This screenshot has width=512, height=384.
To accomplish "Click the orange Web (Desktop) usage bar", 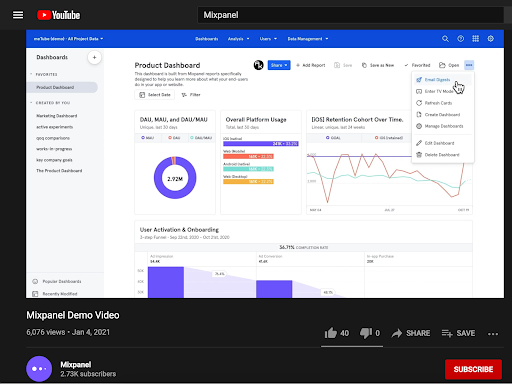I will [248, 182].
